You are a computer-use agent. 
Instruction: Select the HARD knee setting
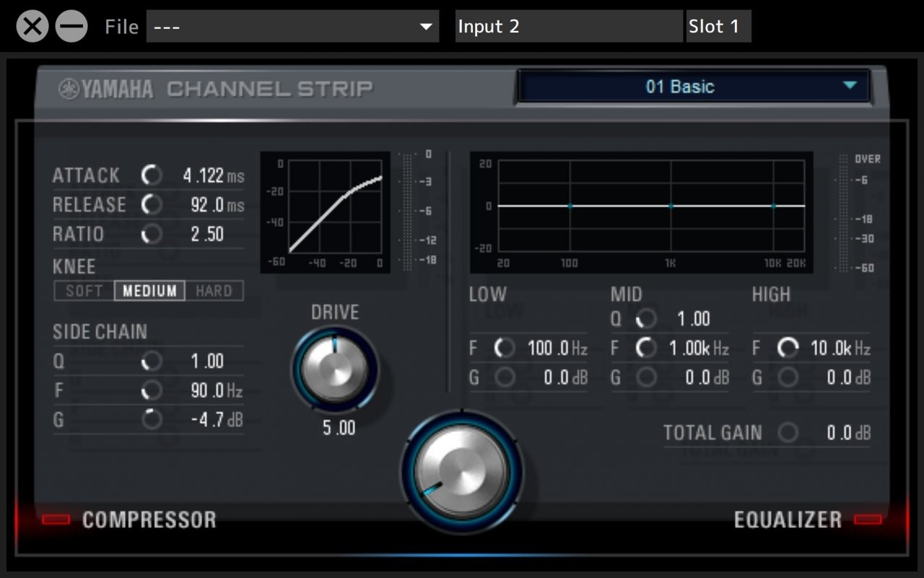click(x=214, y=291)
